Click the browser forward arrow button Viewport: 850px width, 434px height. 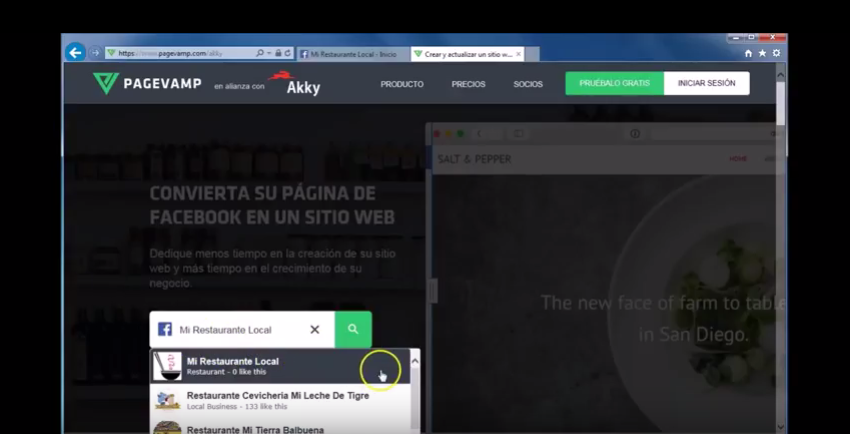[x=96, y=53]
